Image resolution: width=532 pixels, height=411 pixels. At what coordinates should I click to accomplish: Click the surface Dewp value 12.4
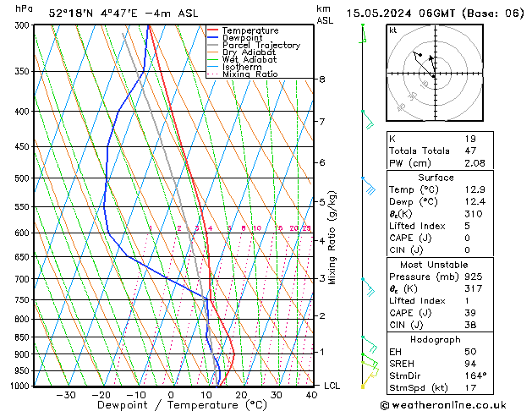pyautogui.click(x=474, y=202)
